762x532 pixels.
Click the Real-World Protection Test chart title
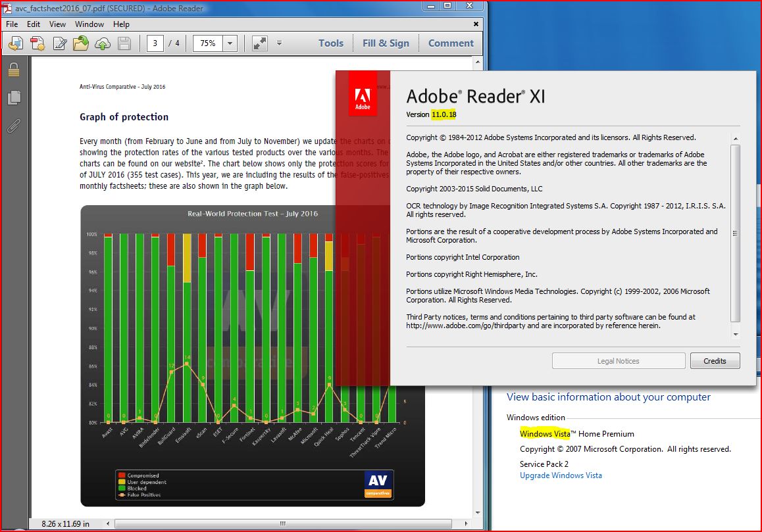(253, 213)
